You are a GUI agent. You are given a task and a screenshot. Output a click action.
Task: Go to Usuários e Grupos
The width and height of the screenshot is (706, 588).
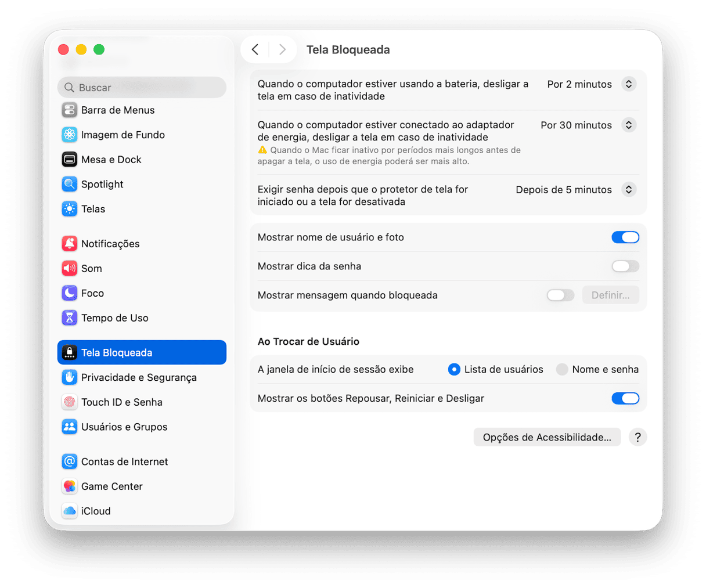(x=142, y=427)
